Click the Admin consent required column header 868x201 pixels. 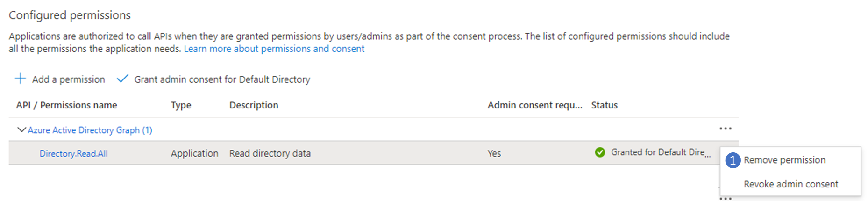pos(534,105)
